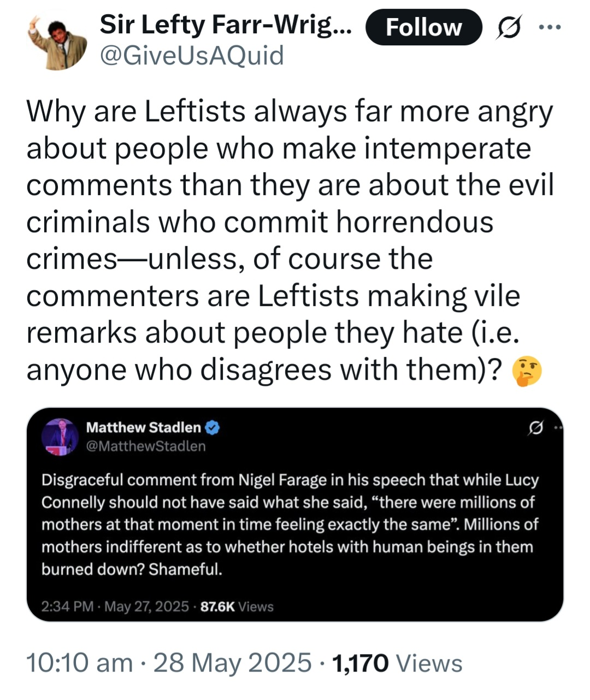Click the thinking face emoji
This screenshot has width=590, height=700.
pos(527,372)
